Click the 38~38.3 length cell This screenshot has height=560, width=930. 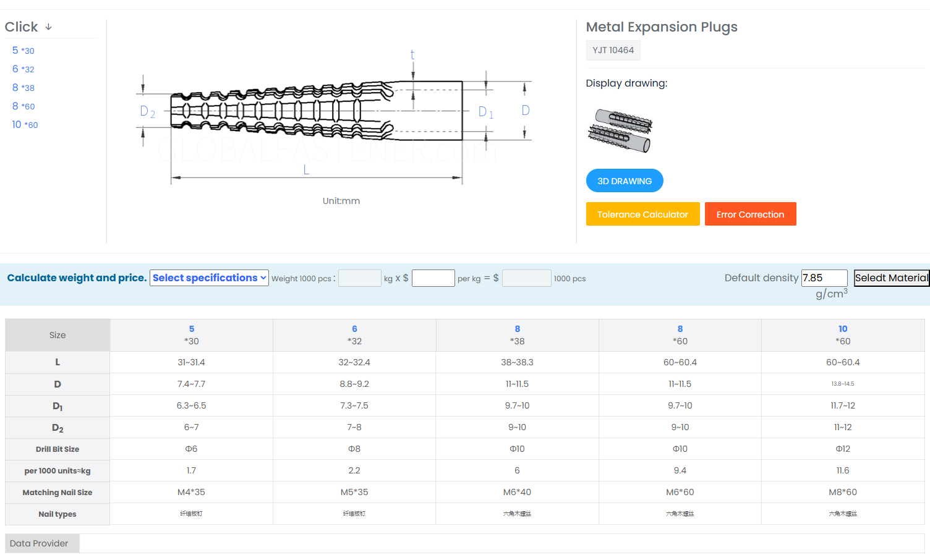click(x=518, y=362)
